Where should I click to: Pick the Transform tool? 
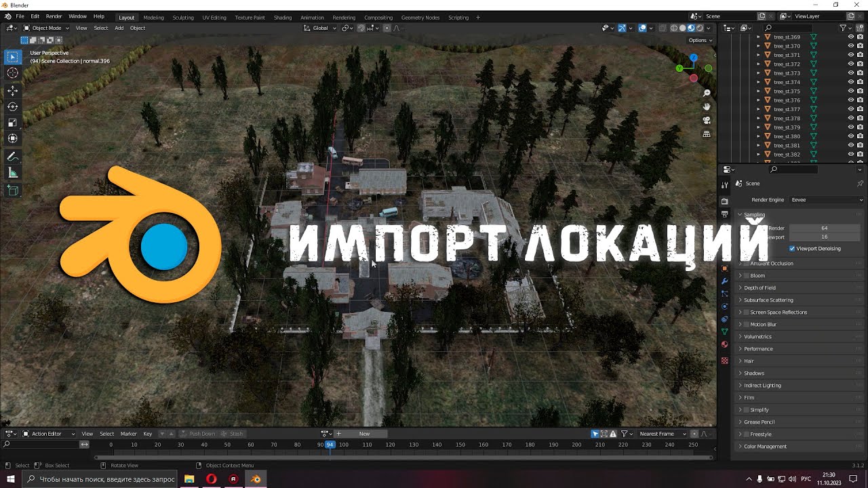[12, 139]
